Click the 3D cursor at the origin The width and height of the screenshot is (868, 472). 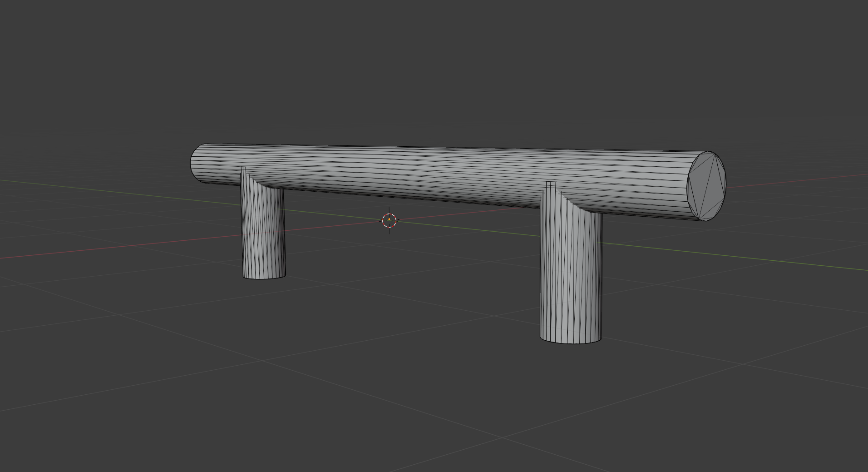pyautogui.click(x=390, y=220)
